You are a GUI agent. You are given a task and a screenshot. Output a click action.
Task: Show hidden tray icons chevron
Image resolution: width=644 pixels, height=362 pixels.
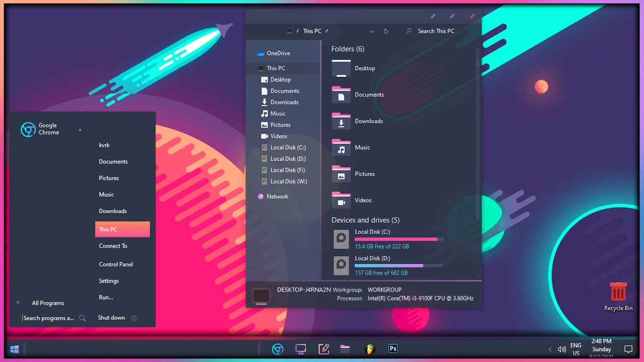[550, 349]
